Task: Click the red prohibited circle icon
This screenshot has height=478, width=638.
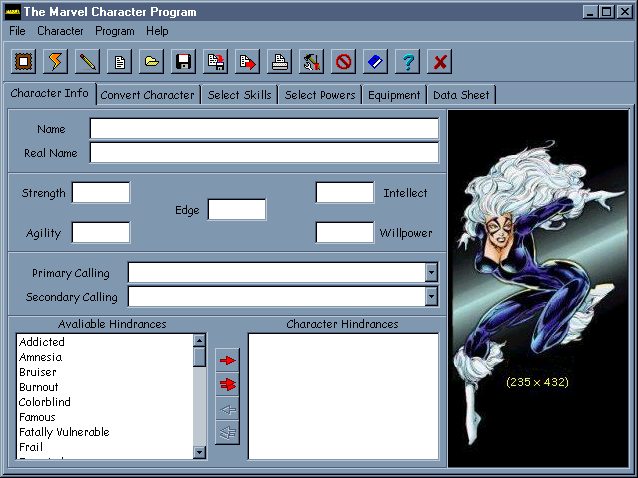Action: (x=344, y=62)
